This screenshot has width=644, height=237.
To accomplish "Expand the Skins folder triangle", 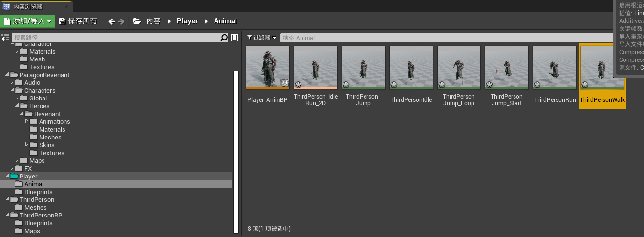I will pyautogui.click(x=26, y=145).
